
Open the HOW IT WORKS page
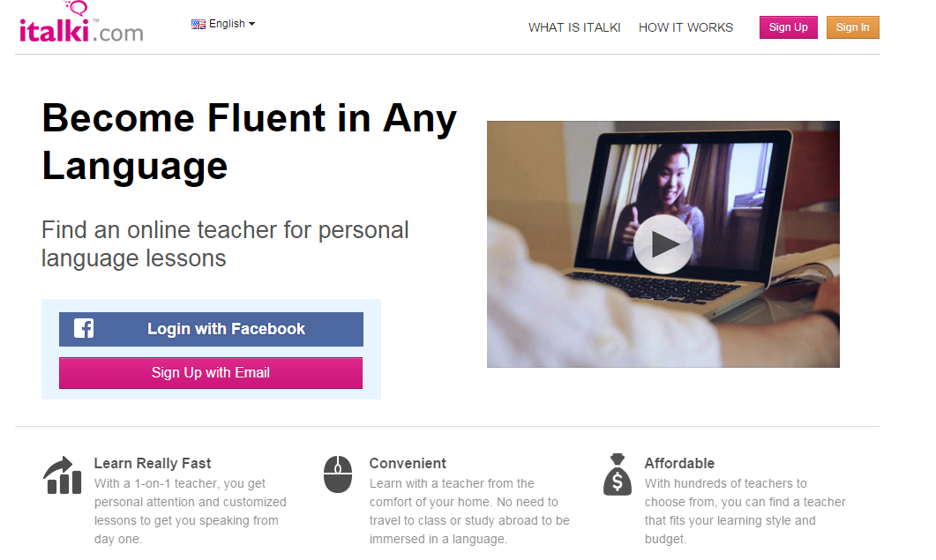(x=685, y=27)
